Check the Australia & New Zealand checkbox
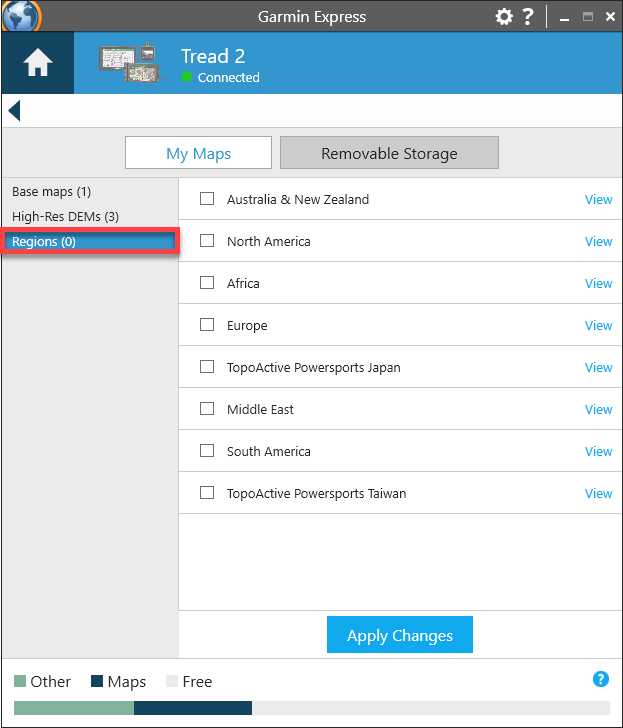This screenshot has width=623, height=728. 207,199
